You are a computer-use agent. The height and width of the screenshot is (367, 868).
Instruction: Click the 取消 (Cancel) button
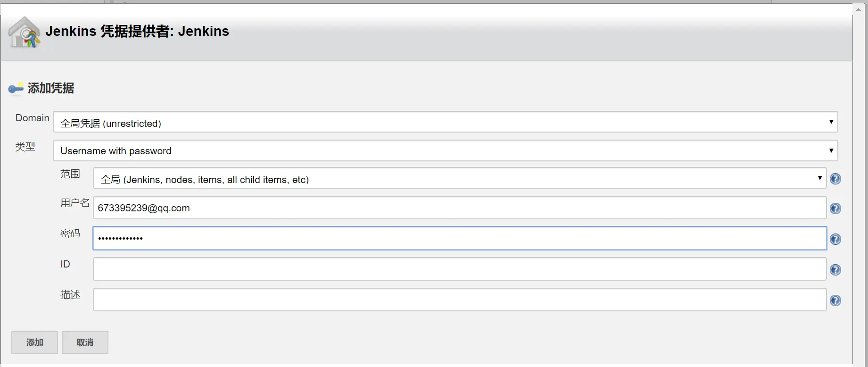85,342
